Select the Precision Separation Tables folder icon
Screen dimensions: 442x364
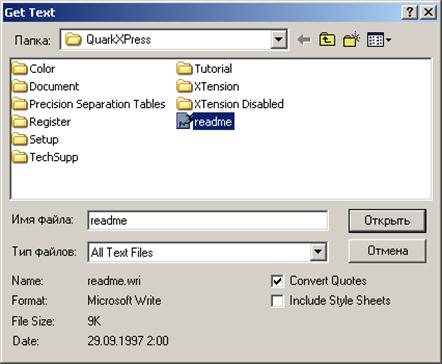(x=20, y=104)
